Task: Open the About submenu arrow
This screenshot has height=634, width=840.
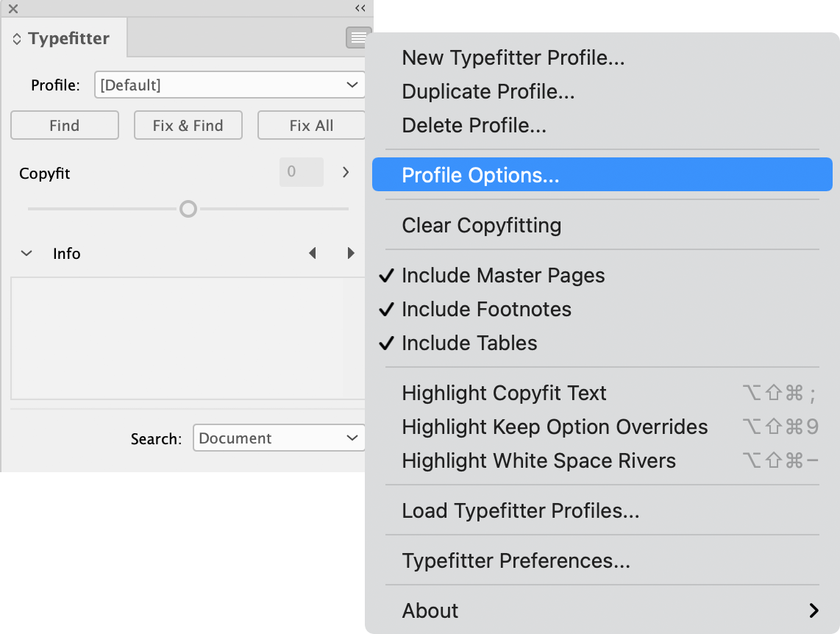Action: tap(814, 610)
